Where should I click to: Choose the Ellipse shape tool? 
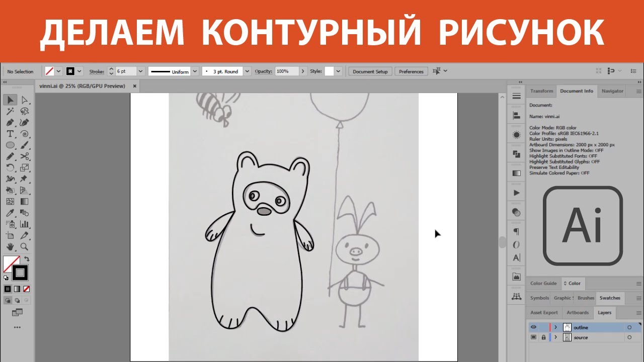(10, 145)
